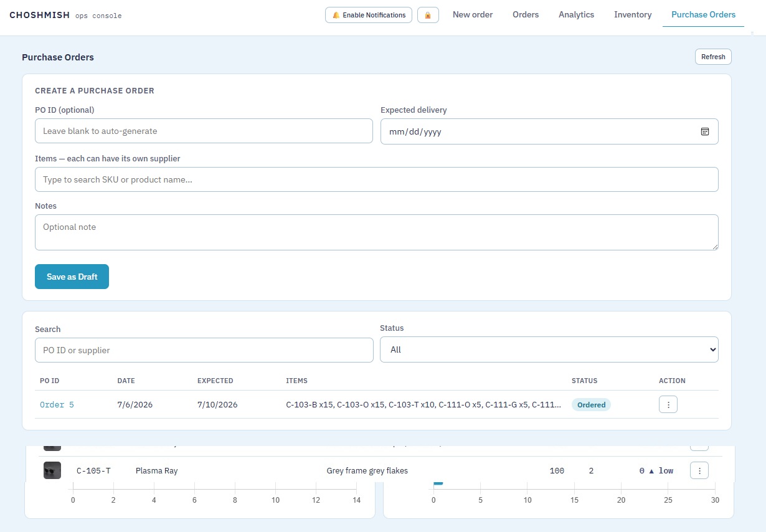Switch to Analytics tab
This screenshot has height=532, width=766.
tap(576, 14)
